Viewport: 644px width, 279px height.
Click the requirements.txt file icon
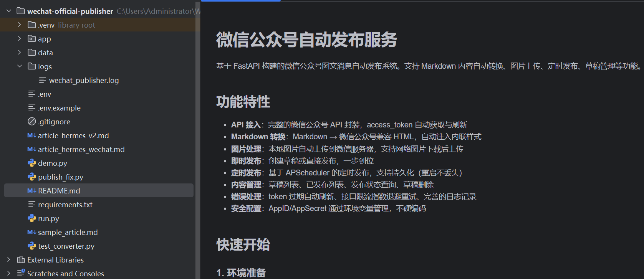32,205
